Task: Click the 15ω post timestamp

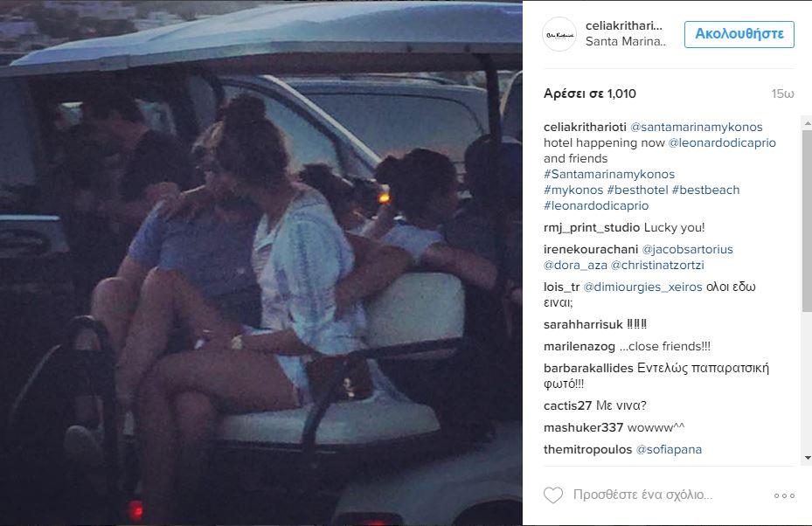Action: point(782,93)
